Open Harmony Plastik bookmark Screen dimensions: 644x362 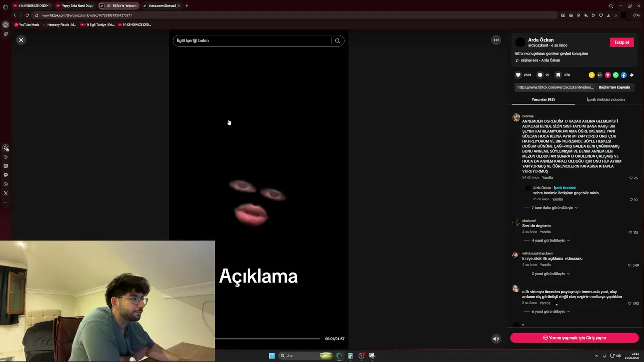click(59, 25)
